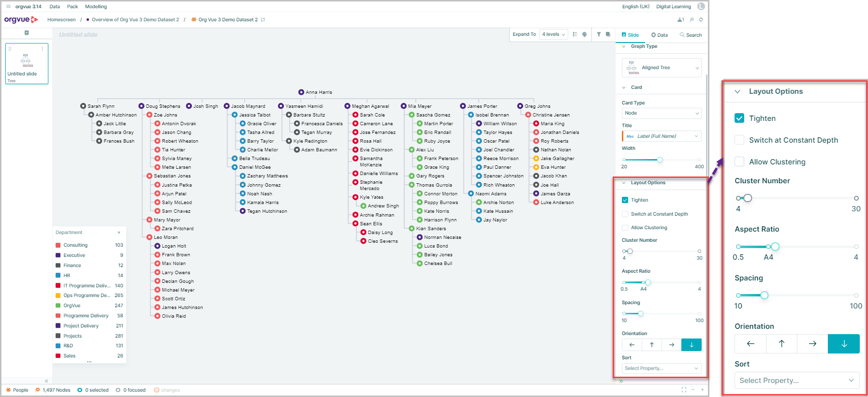Toggle the Tighten checkbox in the enlarged callout
Image resolution: width=868 pixels, height=397 pixels.
[x=739, y=118]
